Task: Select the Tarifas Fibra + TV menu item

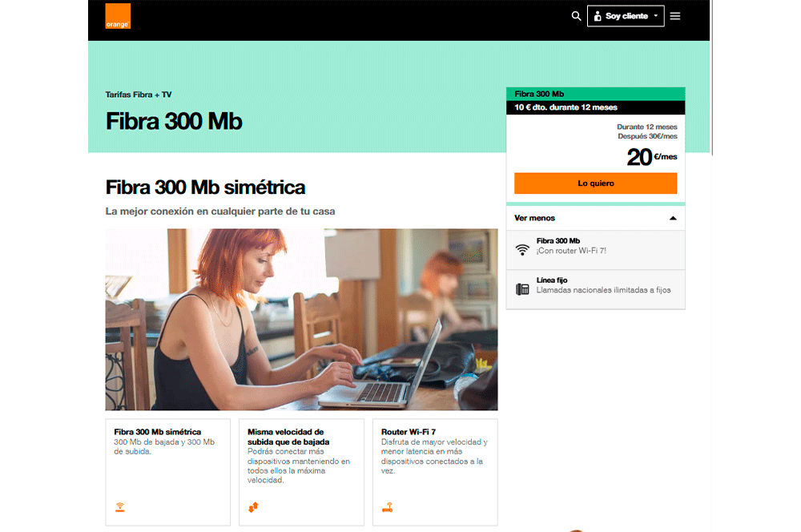Action: coord(138,94)
